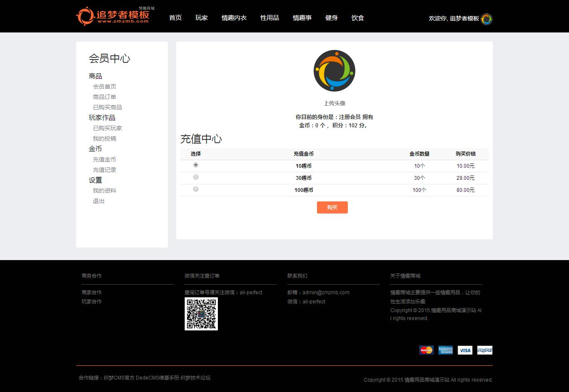Viewport: 569px width, 392px height.
Task: Select the 30趣币 radio option
Action: coord(196,177)
